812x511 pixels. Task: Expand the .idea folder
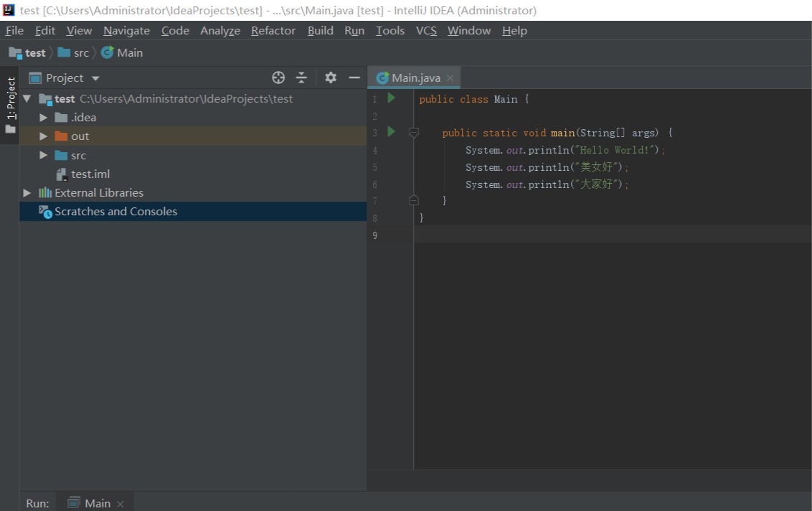[44, 118]
